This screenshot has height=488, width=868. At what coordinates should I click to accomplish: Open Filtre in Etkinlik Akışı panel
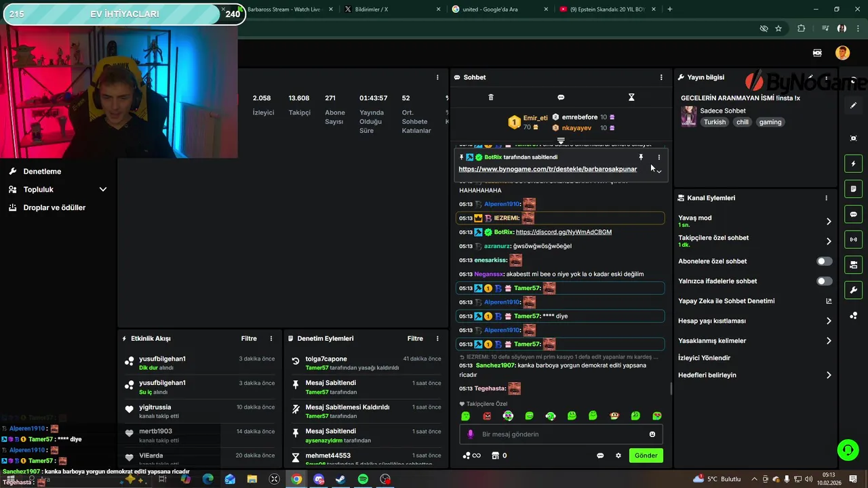[x=249, y=338]
